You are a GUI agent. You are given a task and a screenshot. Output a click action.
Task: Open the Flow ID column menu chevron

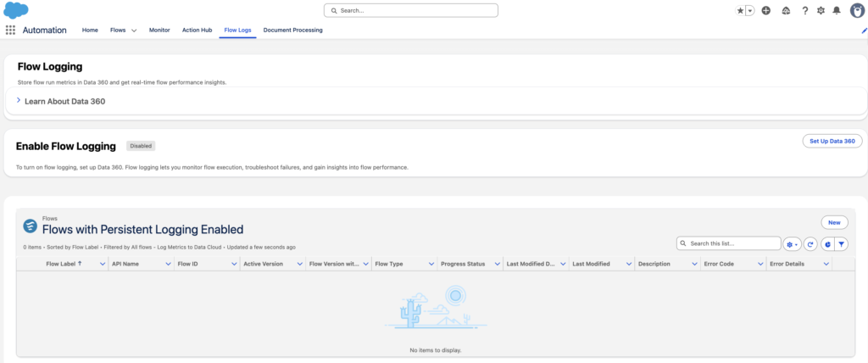point(234,265)
